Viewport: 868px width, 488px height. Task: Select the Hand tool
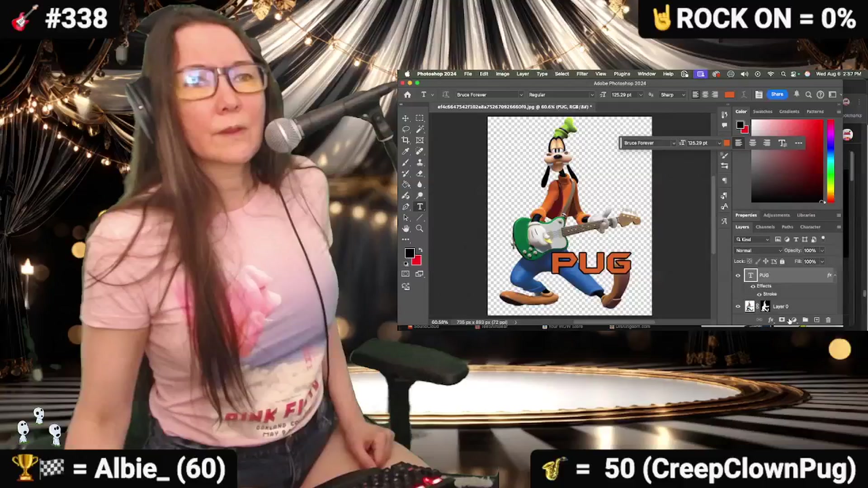pos(406,229)
